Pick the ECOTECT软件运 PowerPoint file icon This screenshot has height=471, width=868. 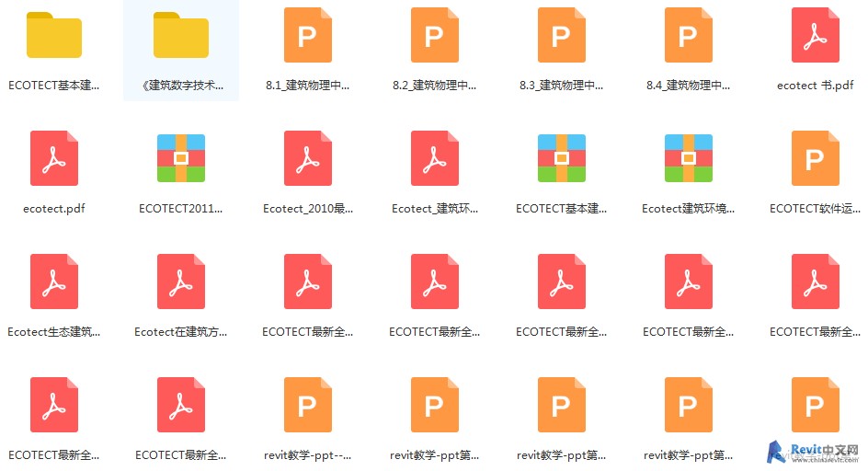816,158
